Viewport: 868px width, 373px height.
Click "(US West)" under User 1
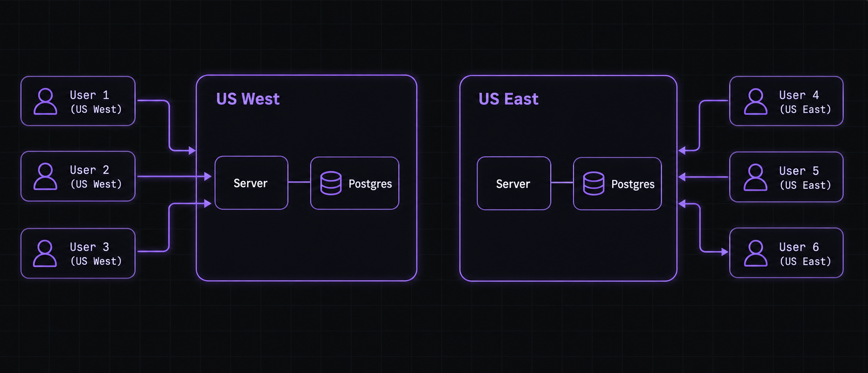[x=96, y=109]
